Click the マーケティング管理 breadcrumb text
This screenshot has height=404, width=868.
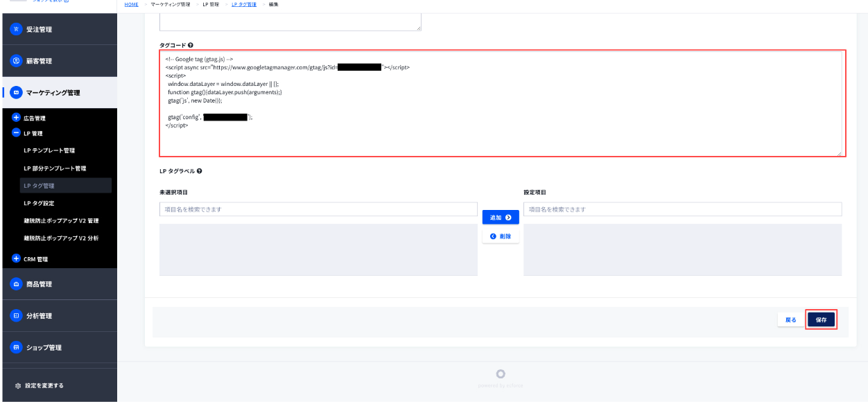coord(171,5)
